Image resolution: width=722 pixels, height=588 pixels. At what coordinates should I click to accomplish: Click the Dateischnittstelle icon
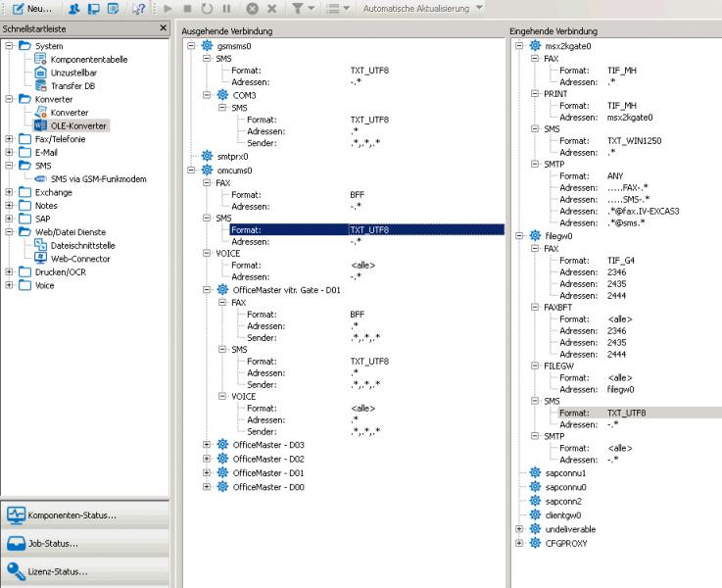(41, 245)
